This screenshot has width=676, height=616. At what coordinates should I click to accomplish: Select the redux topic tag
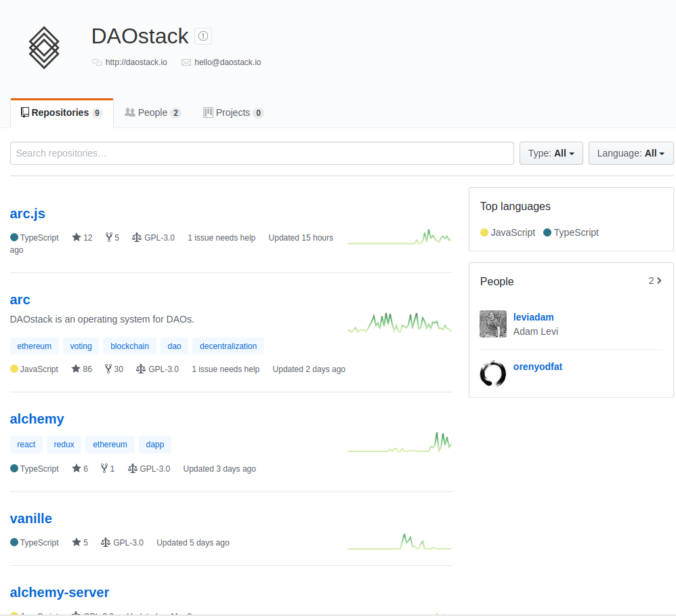tap(64, 445)
